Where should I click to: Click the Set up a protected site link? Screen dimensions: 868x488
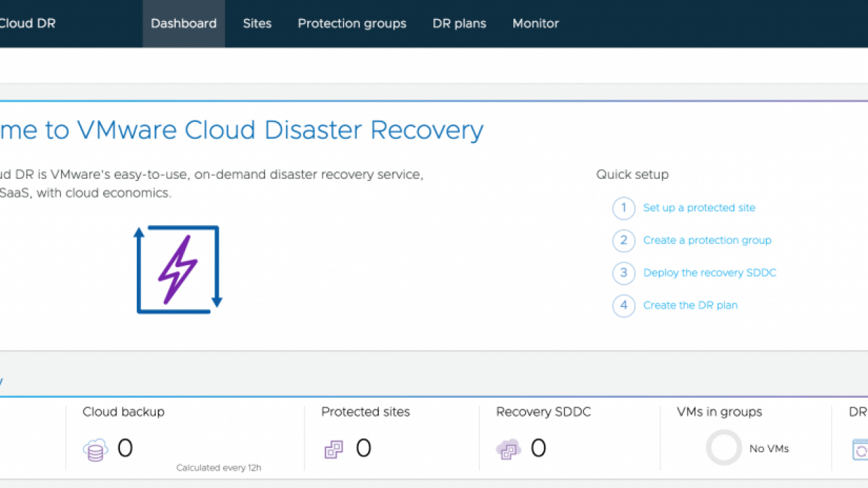[x=699, y=208]
